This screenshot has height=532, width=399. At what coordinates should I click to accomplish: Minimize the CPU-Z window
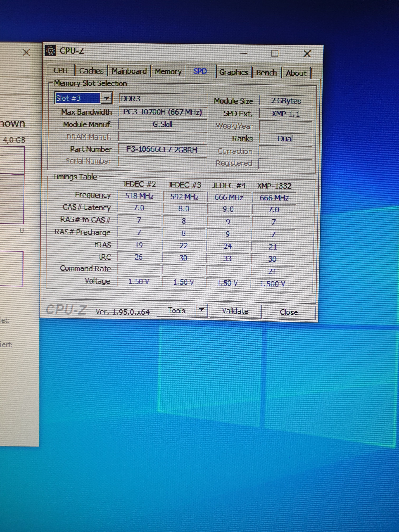coord(243,53)
